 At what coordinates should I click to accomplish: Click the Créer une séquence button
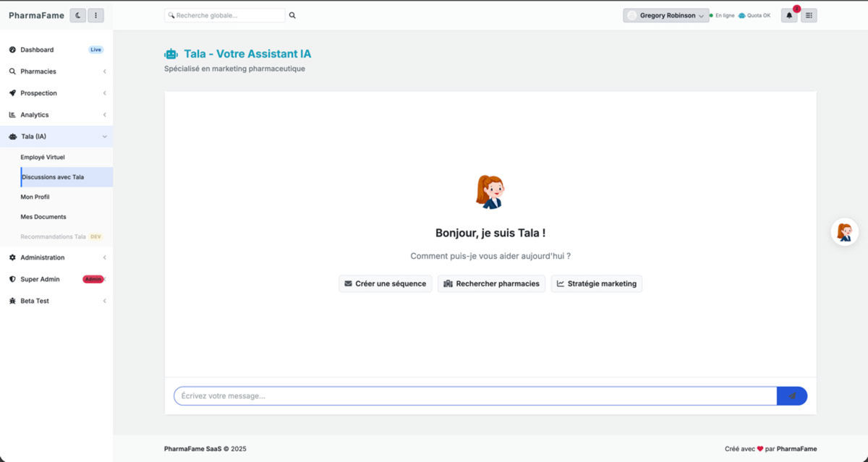tap(385, 283)
